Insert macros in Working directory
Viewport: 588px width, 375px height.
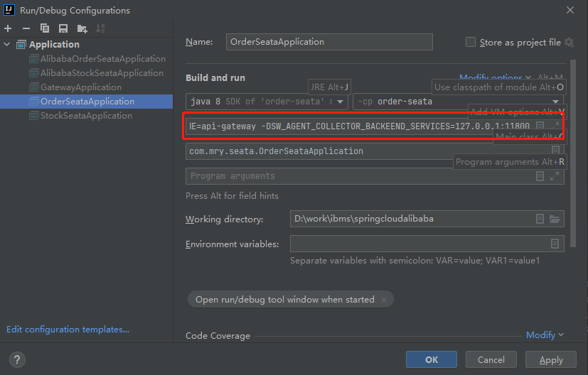pos(540,219)
